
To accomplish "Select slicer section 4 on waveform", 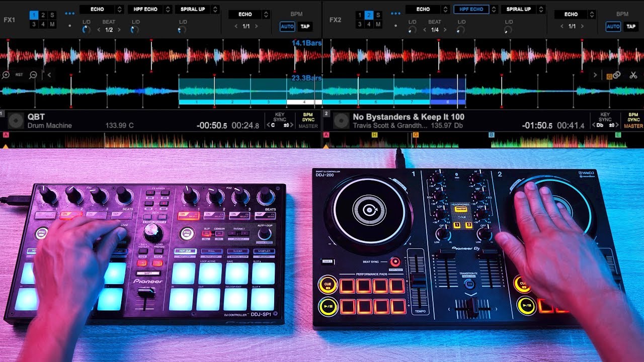I will point(304,102).
